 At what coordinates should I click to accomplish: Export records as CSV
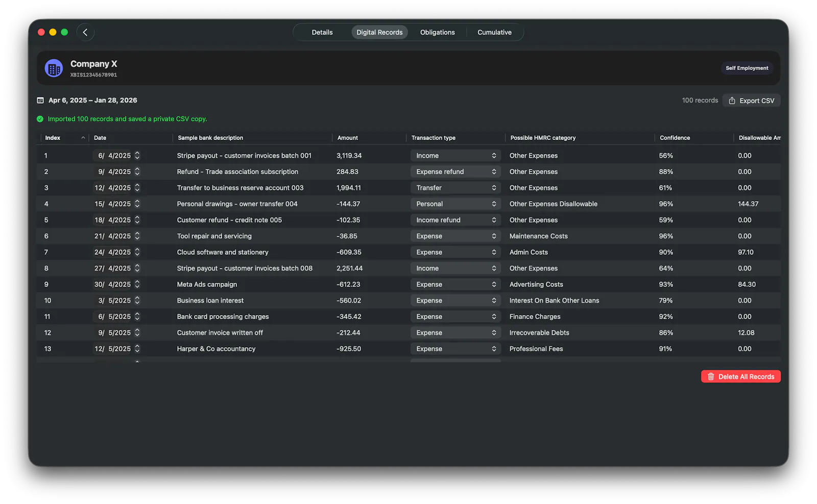coord(751,101)
